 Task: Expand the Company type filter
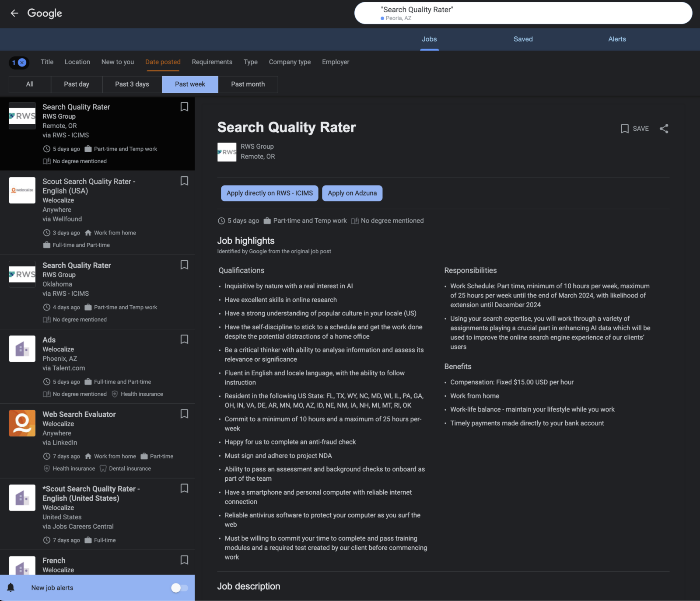[290, 62]
